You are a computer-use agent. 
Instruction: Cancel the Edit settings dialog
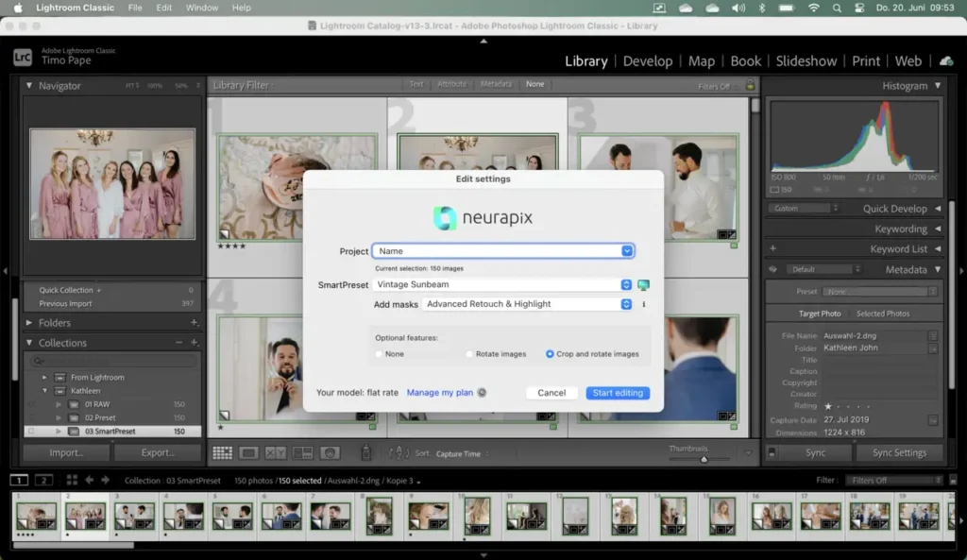point(551,393)
